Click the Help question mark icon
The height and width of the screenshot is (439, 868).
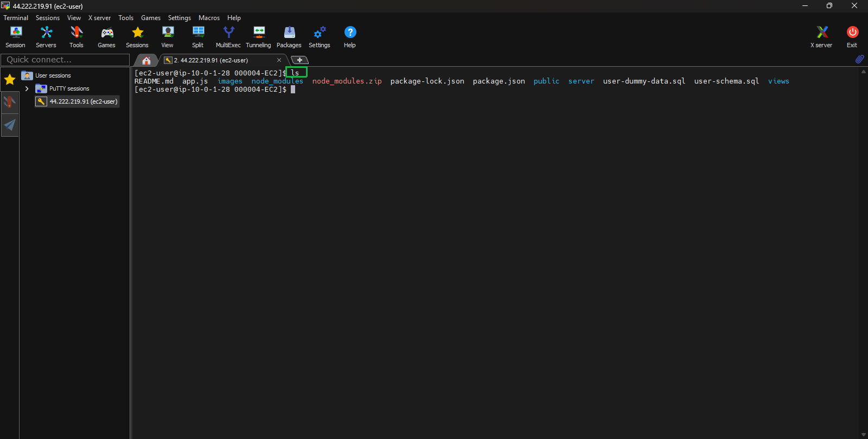click(x=350, y=37)
